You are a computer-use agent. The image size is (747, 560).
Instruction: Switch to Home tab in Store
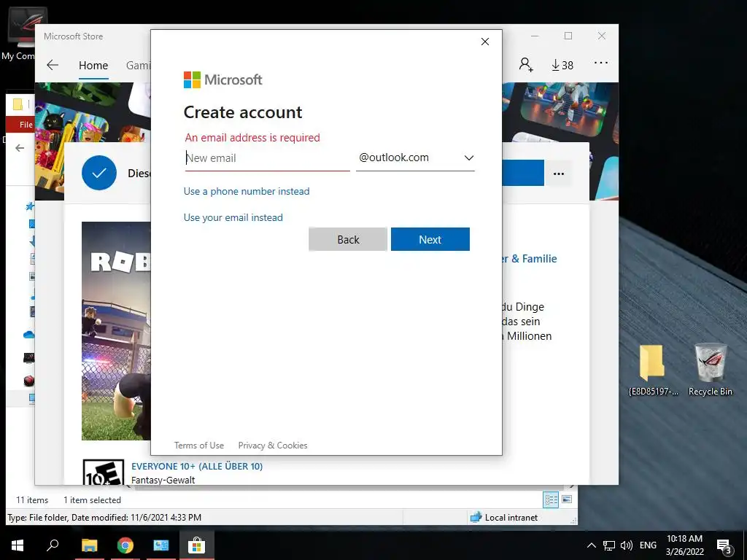[x=93, y=65]
